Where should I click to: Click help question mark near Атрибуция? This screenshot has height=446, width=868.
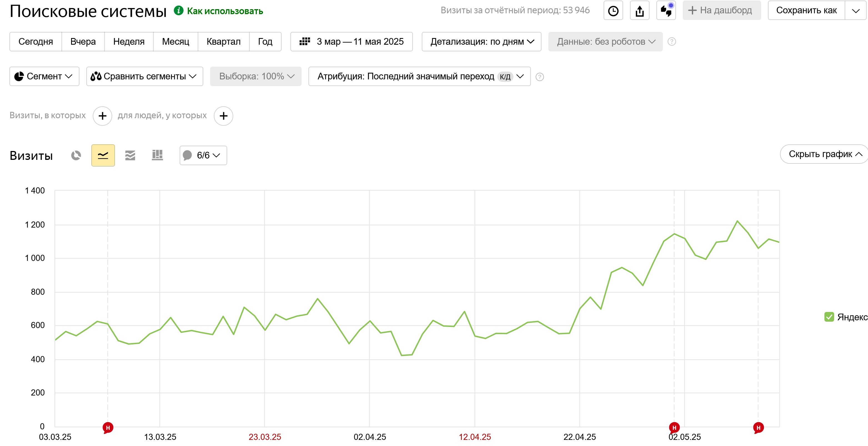[540, 77]
